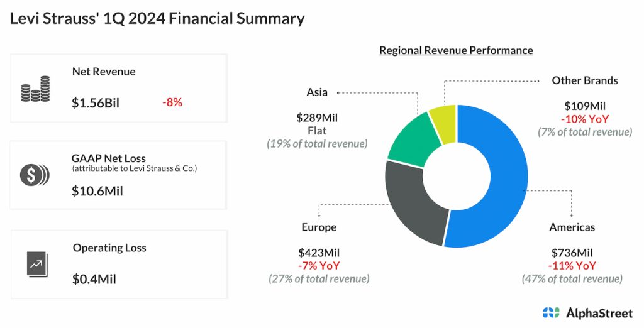Click the $0.4Mil operating loss value

click(x=94, y=279)
